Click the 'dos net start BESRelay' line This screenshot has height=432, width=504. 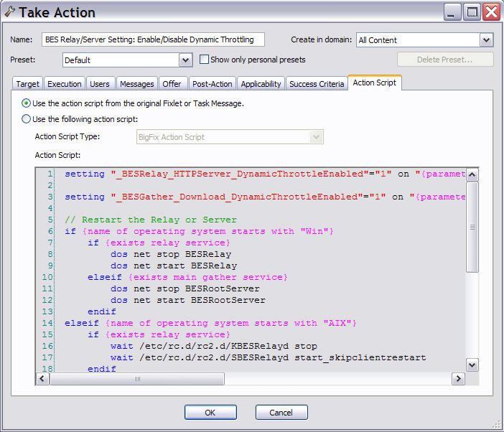coord(174,266)
